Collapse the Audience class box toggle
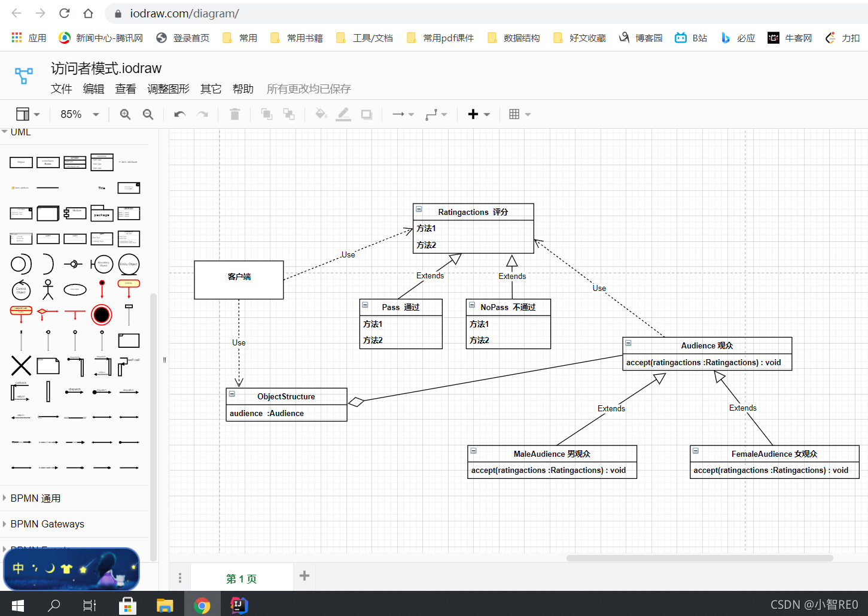This screenshot has height=616, width=868. tap(628, 343)
